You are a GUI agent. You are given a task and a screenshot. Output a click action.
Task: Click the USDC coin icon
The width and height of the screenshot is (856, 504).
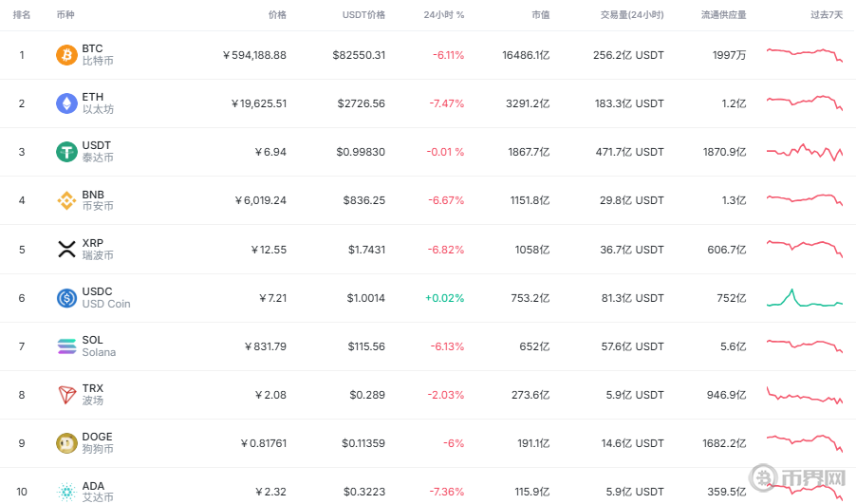coord(66,298)
